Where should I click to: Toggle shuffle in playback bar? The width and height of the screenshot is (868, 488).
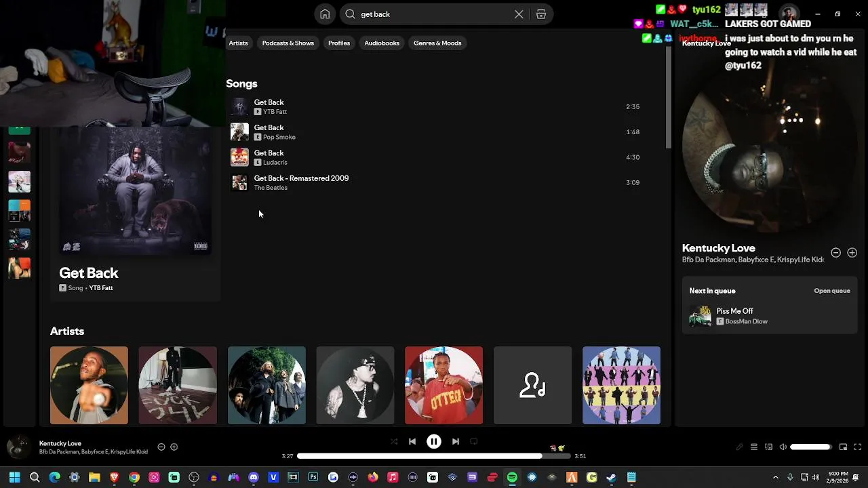pyautogui.click(x=394, y=441)
